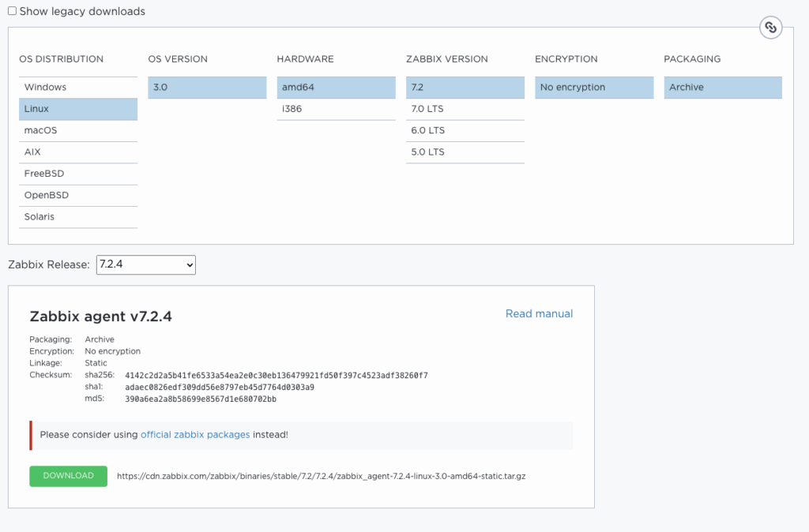This screenshot has width=809, height=532.
Task: Follow official zabbix packages link
Action: pos(195,435)
